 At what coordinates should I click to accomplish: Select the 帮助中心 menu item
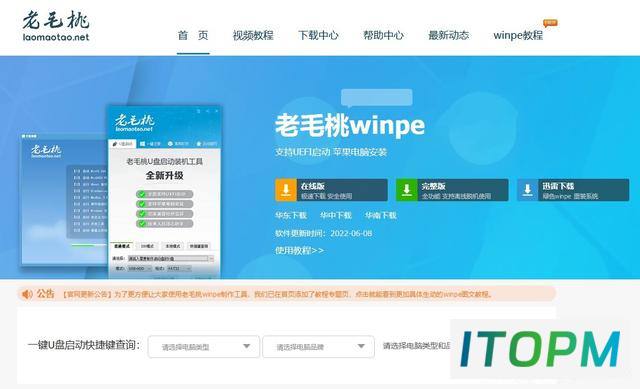(383, 35)
